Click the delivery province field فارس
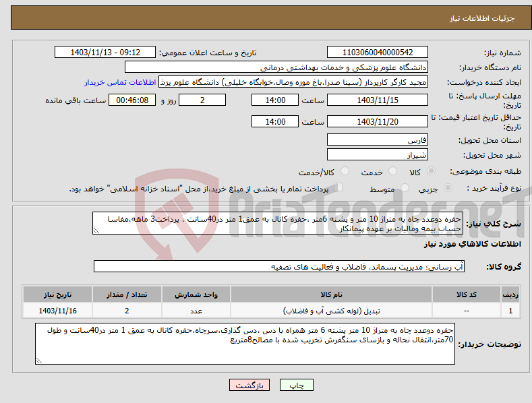532x403 pixels. [378, 139]
